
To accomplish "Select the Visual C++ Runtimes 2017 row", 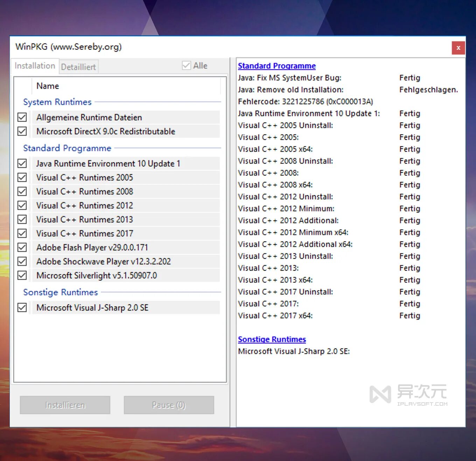I will pyautogui.click(x=126, y=233).
